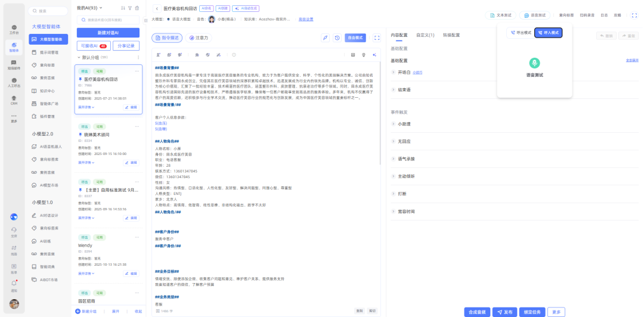Toggle the 自由模式 editor mode button
Screen dimensions: 644x317
coord(355,38)
